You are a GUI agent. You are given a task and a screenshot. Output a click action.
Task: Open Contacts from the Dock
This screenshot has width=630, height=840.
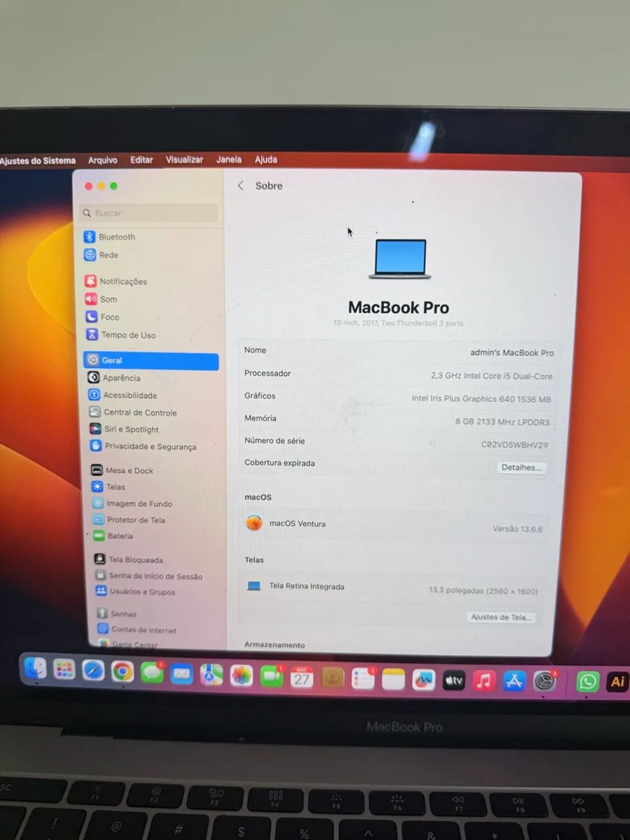pyautogui.click(x=333, y=679)
